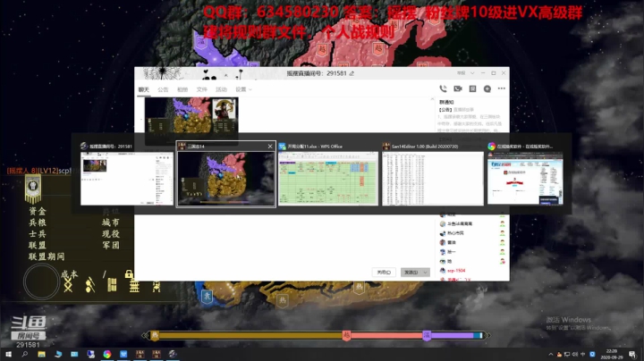Viewport: 644px width, 361px height.
Task: Start a video call in QQ group
Action: 458,88
